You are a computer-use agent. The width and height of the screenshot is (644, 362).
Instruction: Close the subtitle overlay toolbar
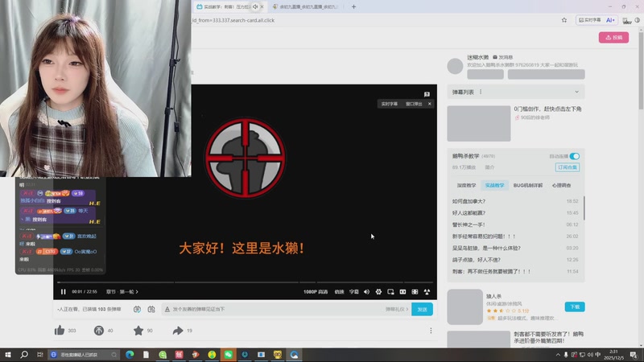click(x=430, y=104)
